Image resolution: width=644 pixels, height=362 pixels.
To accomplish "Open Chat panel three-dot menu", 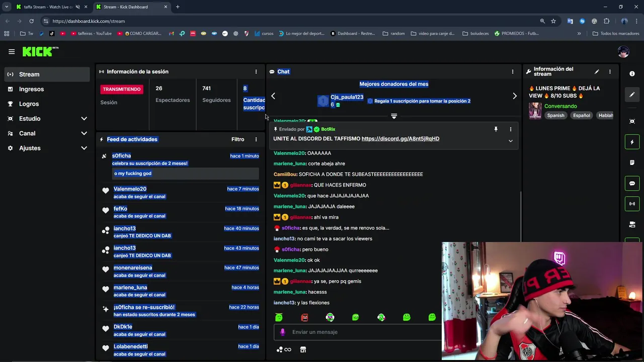I will point(513,72).
